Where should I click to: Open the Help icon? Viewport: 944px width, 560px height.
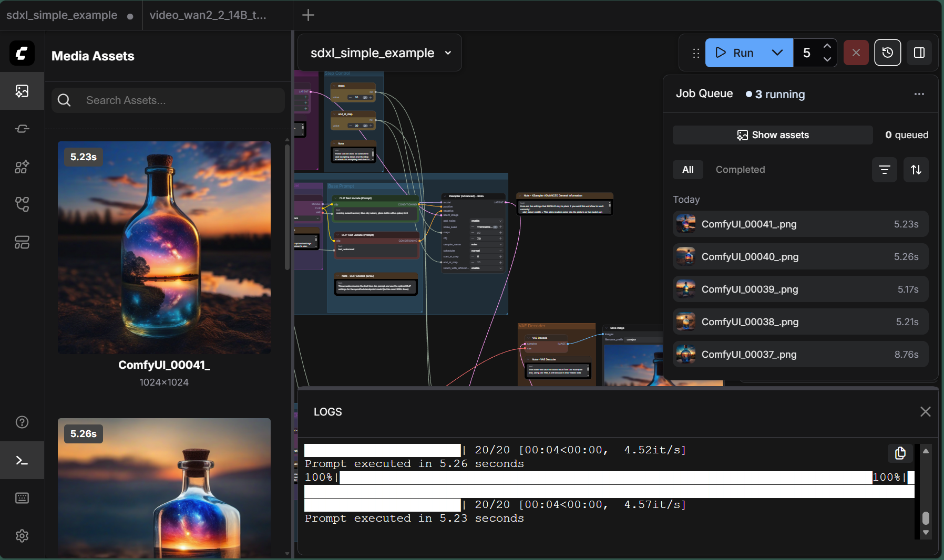tap(23, 422)
